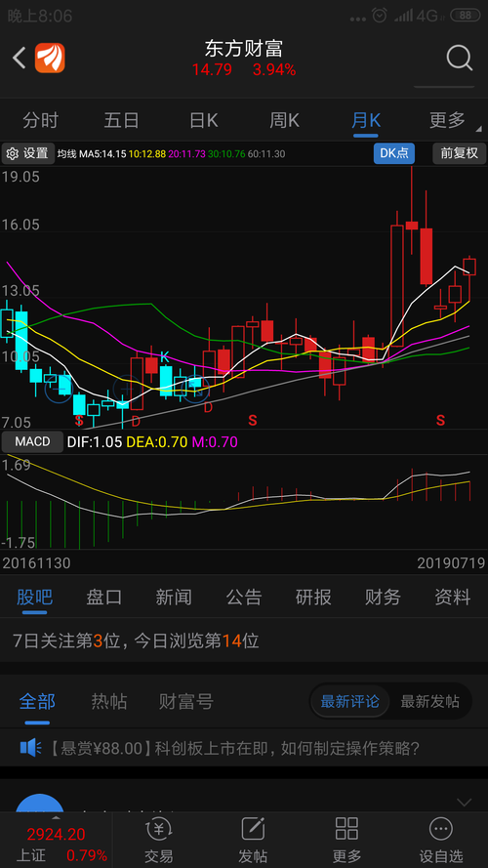The height and width of the screenshot is (868, 488).
Task: Tap the green 30:10.76 MA value
Action: [226, 154]
